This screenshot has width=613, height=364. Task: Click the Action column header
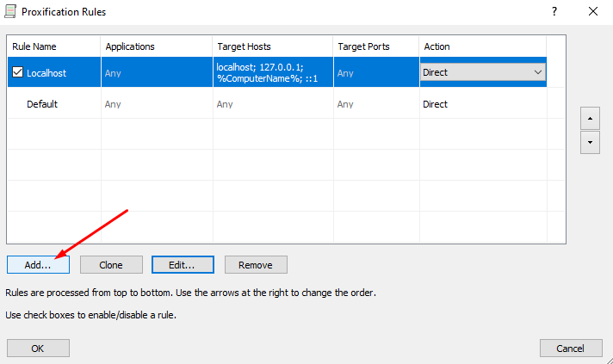click(483, 46)
